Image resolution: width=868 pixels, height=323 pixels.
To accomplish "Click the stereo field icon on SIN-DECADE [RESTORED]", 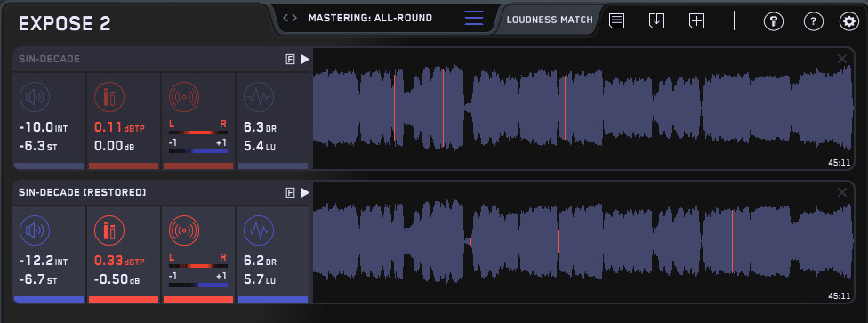I will click(x=184, y=231).
